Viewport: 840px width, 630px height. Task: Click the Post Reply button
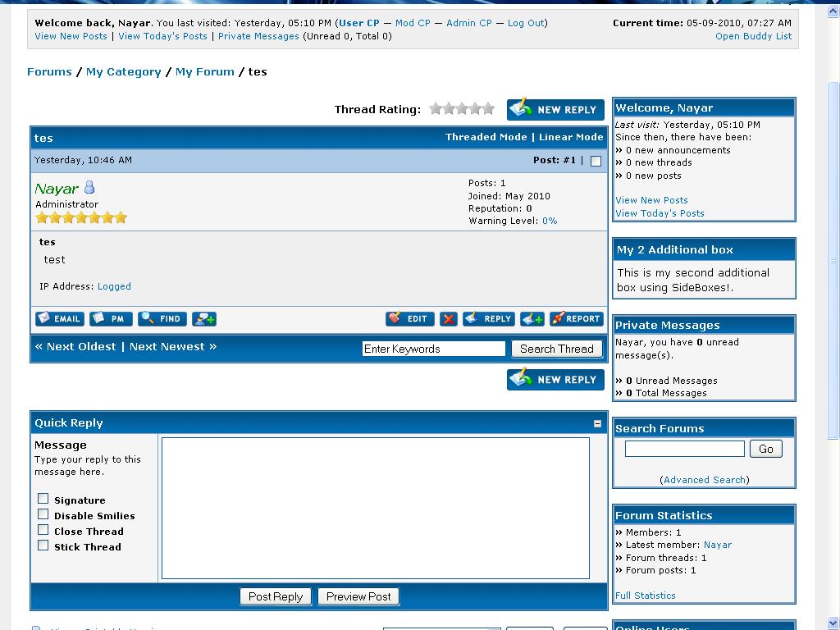276,596
